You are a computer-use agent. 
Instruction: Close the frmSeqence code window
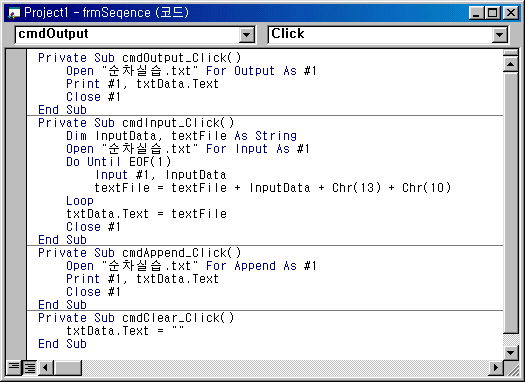(x=511, y=13)
